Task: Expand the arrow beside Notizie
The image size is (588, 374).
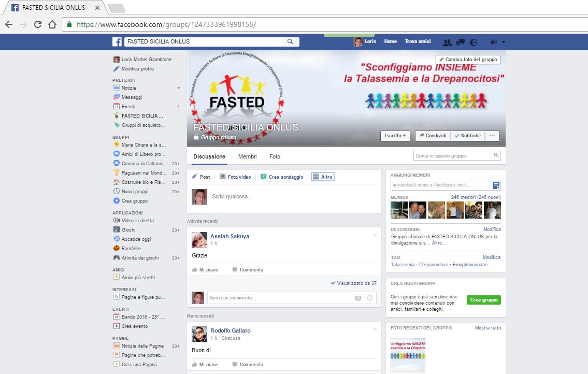Action: 179,88
